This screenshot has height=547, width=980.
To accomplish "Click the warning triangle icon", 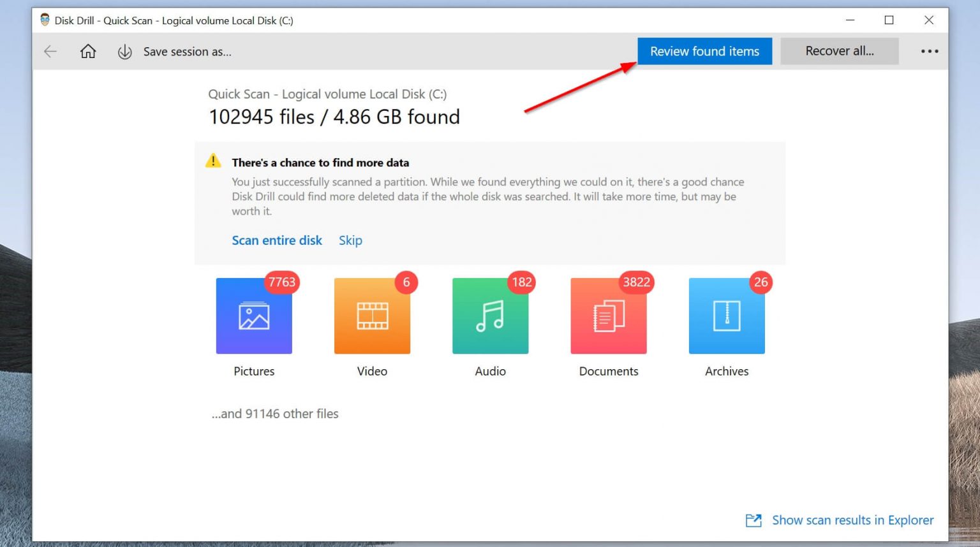I will [x=213, y=161].
